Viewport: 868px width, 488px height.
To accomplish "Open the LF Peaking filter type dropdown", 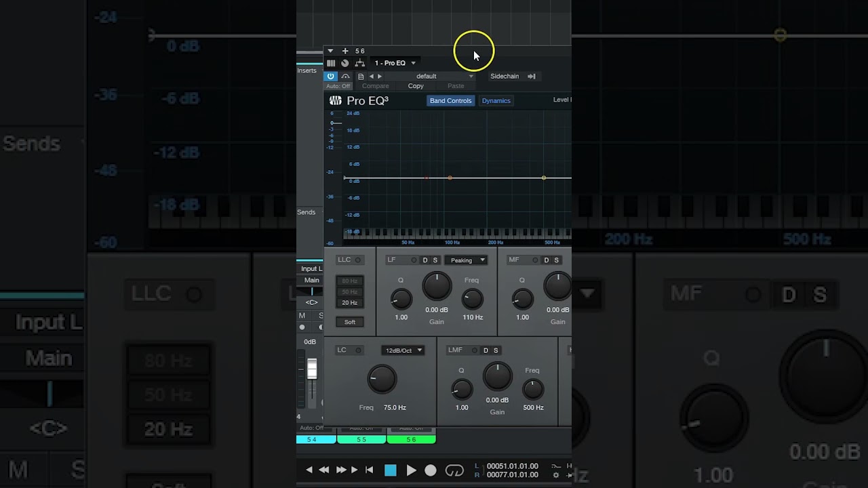I will pyautogui.click(x=466, y=260).
